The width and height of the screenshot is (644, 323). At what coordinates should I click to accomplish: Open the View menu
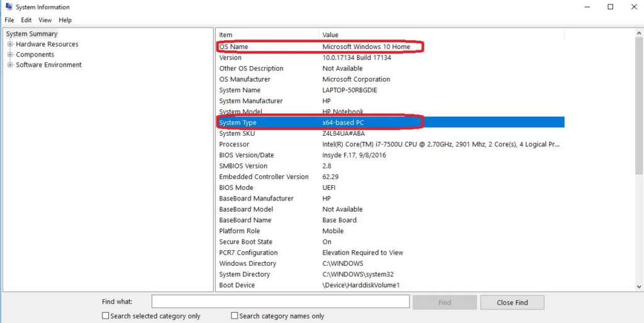pos(45,20)
